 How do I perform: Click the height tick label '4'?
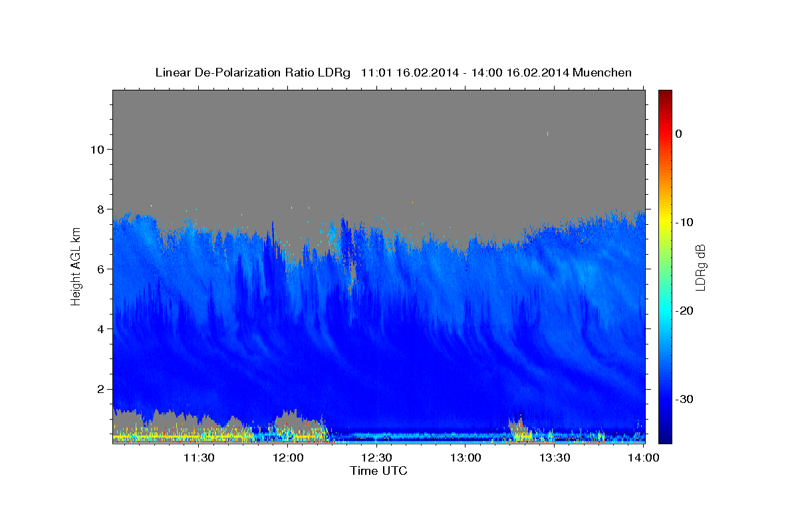click(x=100, y=329)
